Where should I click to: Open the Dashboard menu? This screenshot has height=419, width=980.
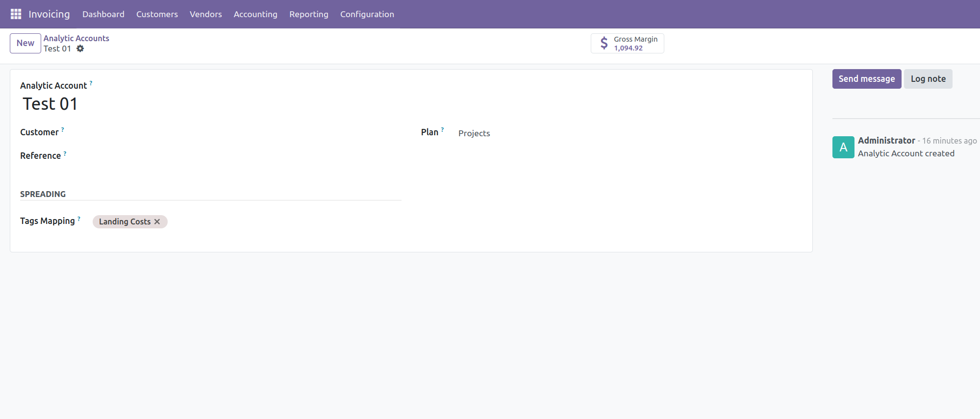tap(103, 14)
